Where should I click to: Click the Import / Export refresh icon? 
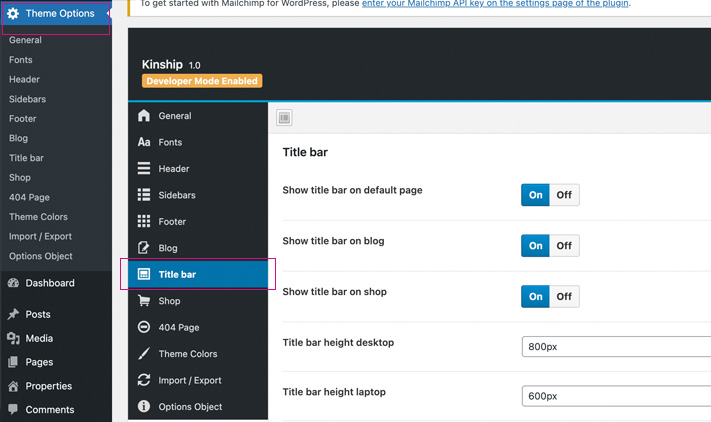[x=144, y=380]
